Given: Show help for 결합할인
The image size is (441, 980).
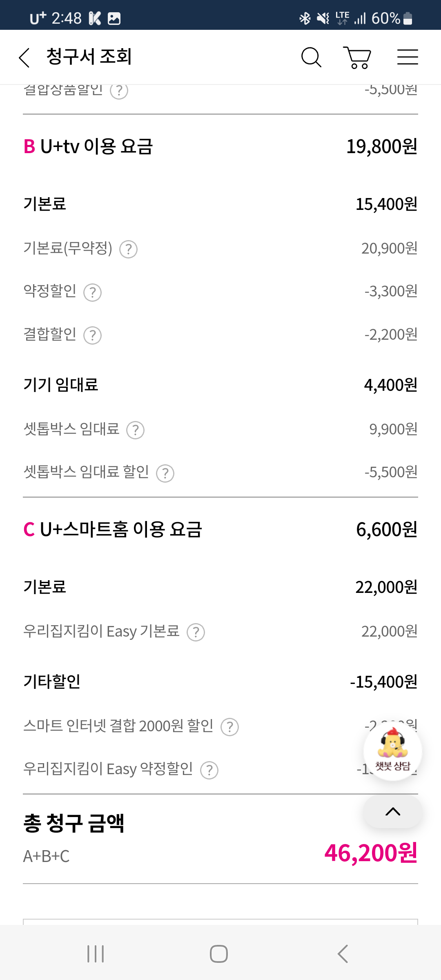Looking at the screenshot, I should [93, 335].
